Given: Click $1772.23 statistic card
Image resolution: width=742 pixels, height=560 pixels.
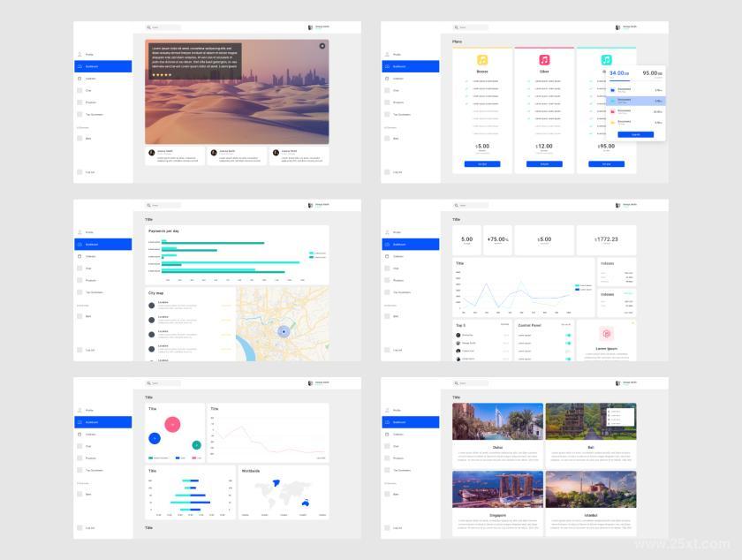Looking at the screenshot, I should [606, 240].
